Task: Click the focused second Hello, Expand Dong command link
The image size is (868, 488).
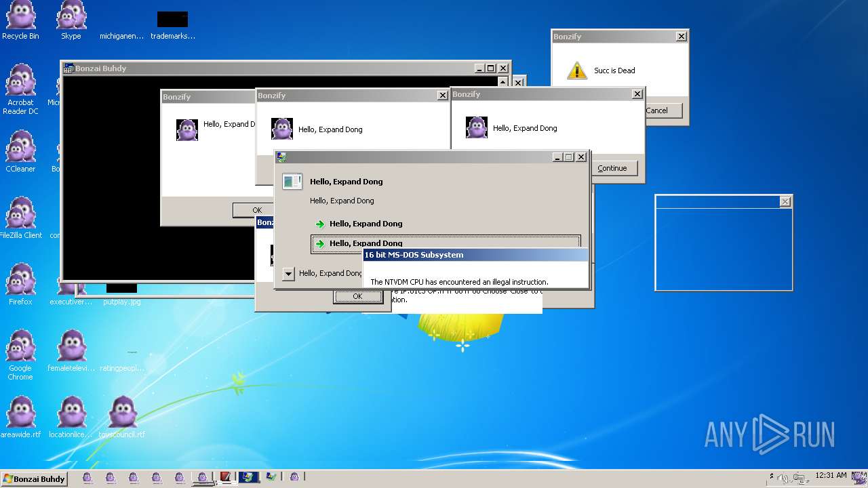Action: coord(446,243)
